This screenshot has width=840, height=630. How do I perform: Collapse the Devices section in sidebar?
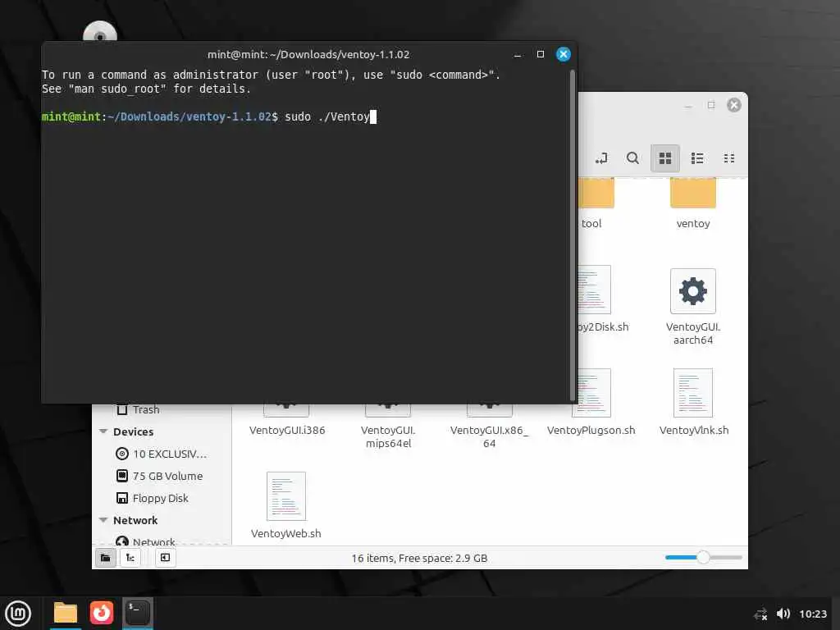click(x=103, y=431)
